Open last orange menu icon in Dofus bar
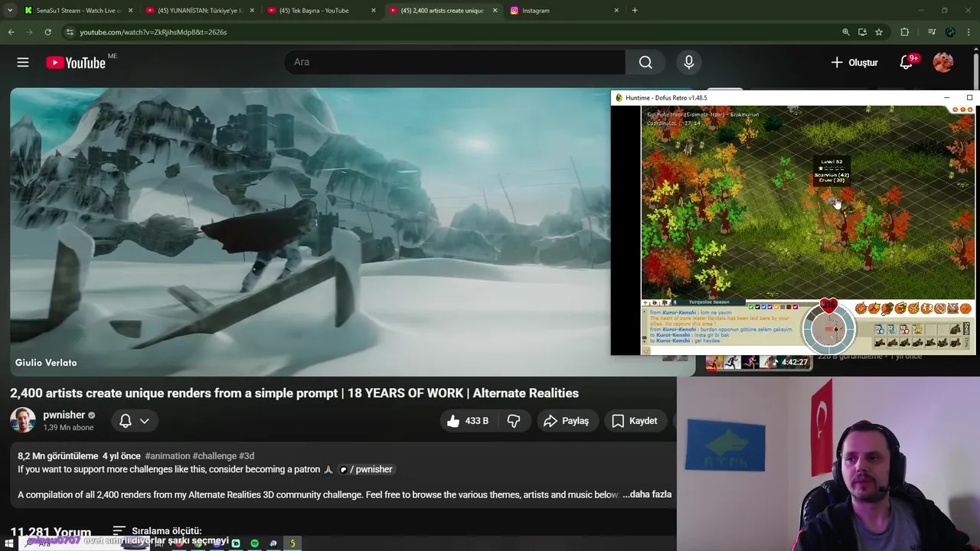This screenshot has width=980, height=551. pyautogui.click(x=965, y=308)
